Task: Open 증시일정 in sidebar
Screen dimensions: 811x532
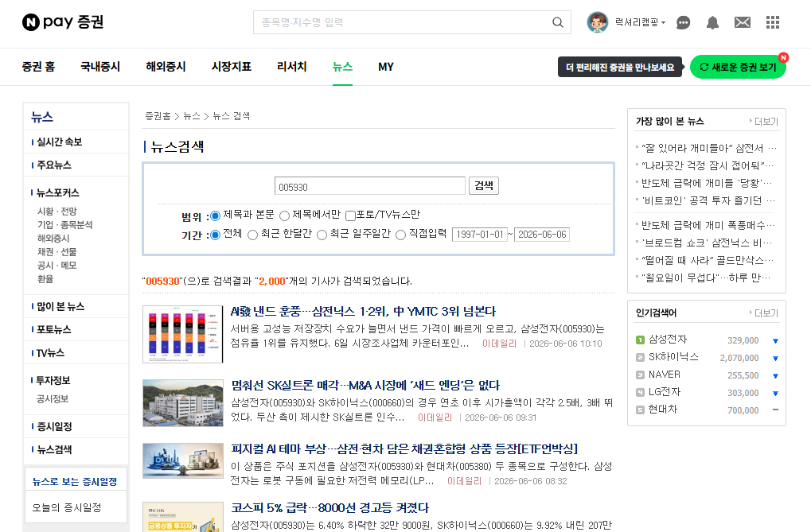Action: [54, 426]
